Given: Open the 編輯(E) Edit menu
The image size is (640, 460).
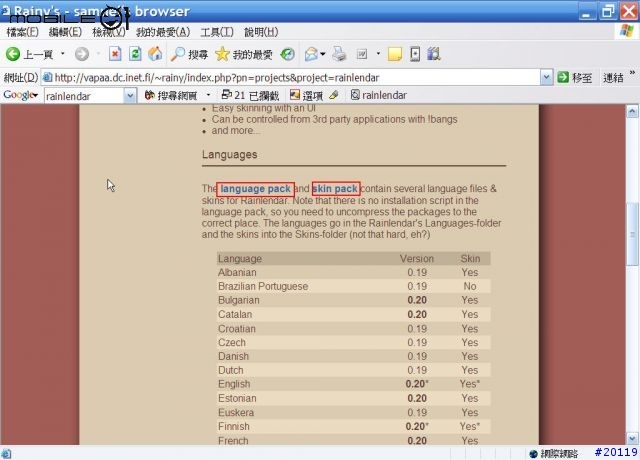Looking at the screenshot, I should 65,32.
